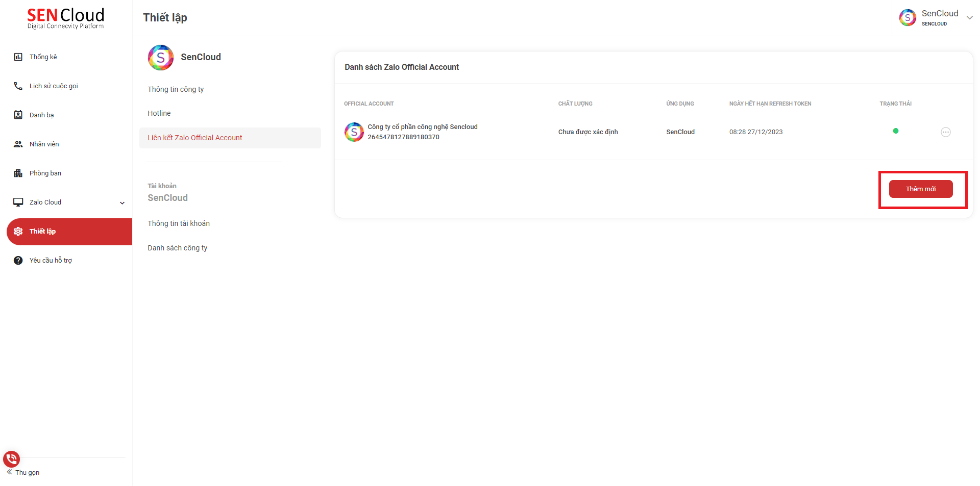The image size is (980, 486).
Task: Click the Official Account avatar in the table
Action: click(x=354, y=132)
